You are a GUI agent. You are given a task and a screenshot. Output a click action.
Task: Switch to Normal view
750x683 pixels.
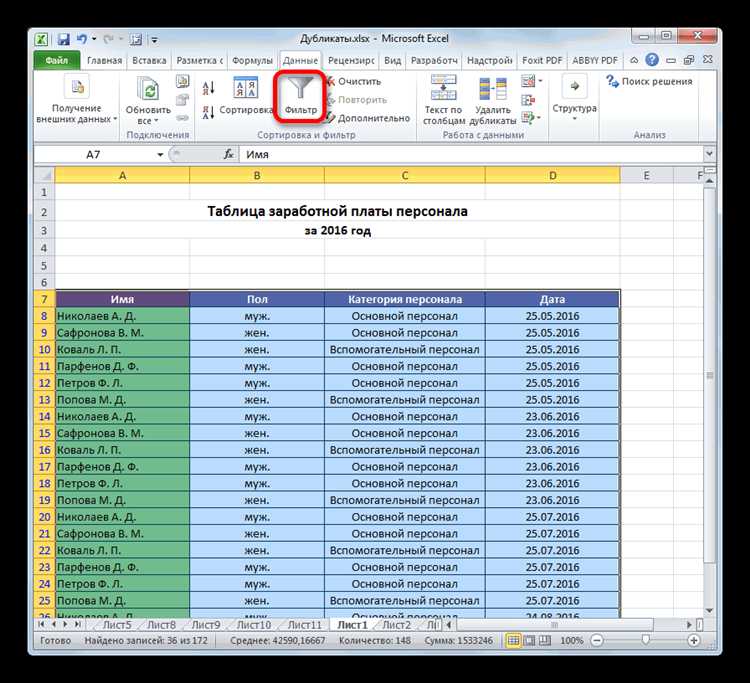coord(512,640)
